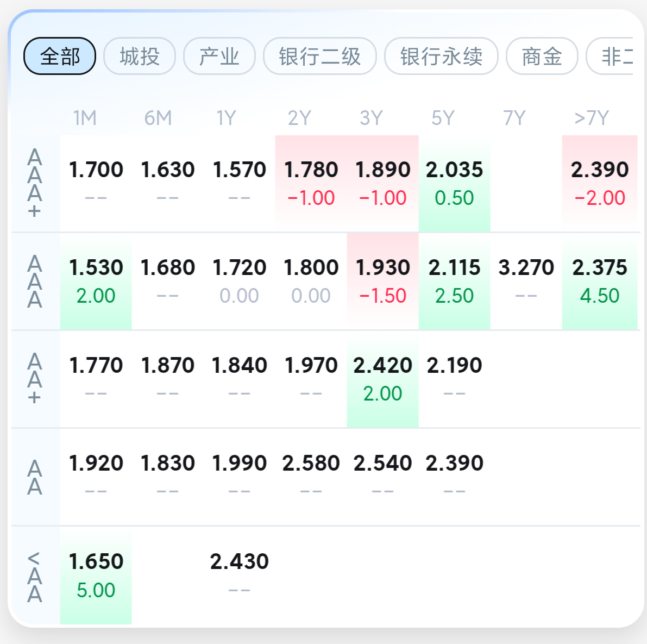Open the AAA+ 2Y cell 1.780
The width and height of the screenshot is (647, 644).
pos(311,182)
